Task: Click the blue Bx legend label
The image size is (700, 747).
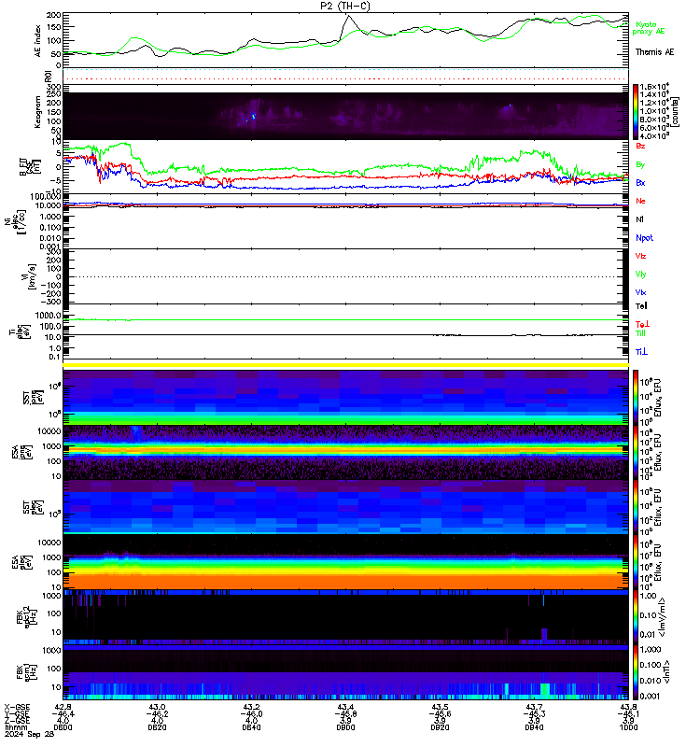Action: click(x=640, y=182)
